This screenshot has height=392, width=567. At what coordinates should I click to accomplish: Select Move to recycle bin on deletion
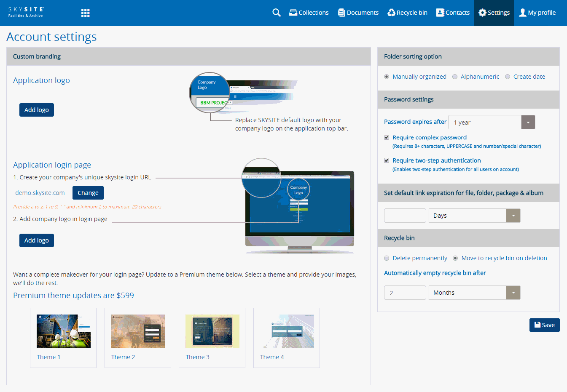[x=455, y=258]
